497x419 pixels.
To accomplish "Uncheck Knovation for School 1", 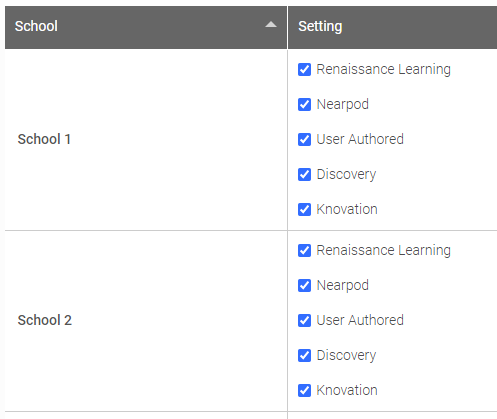I will click(x=304, y=209).
